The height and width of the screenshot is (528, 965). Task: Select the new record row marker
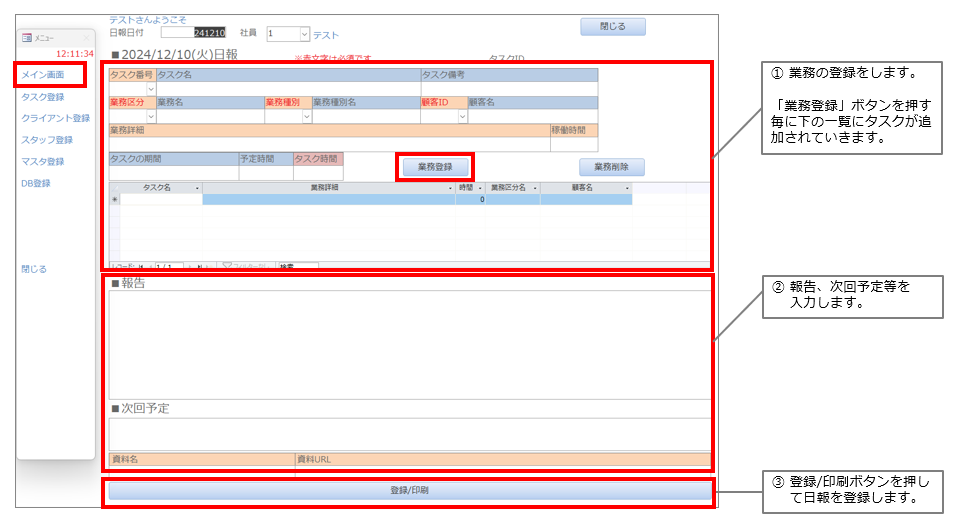pyautogui.click(x=114, y=200)
